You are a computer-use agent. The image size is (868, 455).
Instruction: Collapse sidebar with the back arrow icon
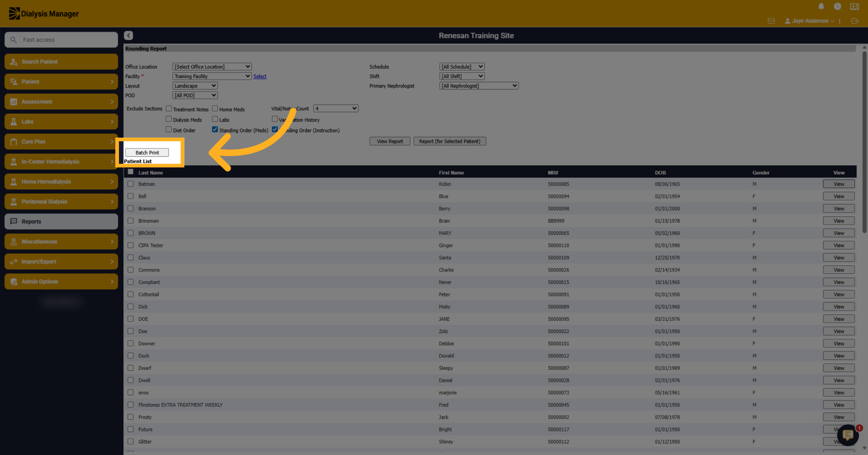128,35
